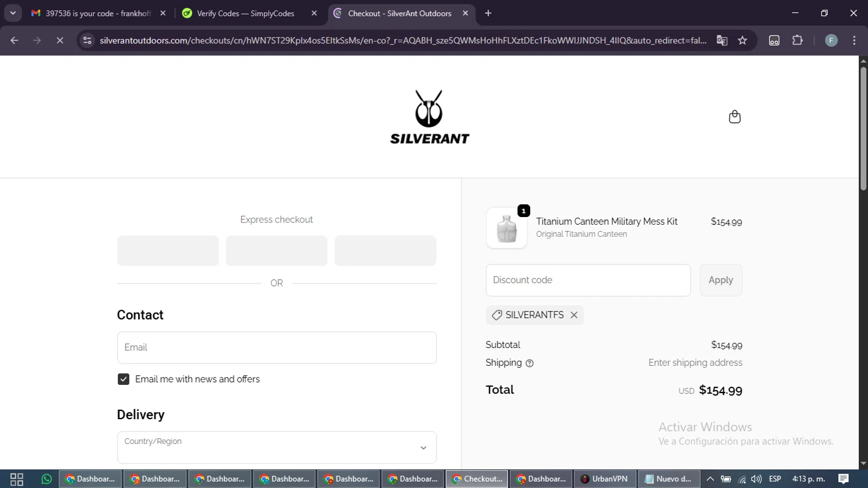The image size is (868, 488).
Task: Open Chrome three-dot menu
Action: 854,41
